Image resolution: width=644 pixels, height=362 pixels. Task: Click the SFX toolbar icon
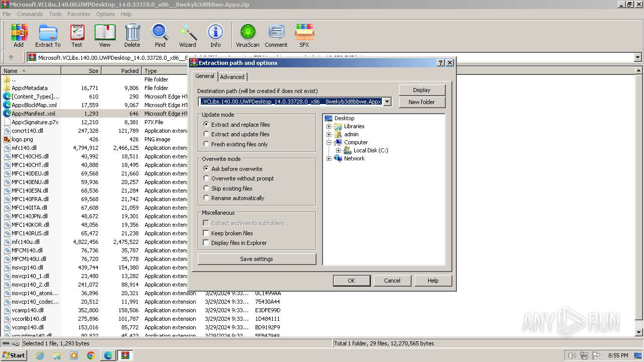(304, 36)
